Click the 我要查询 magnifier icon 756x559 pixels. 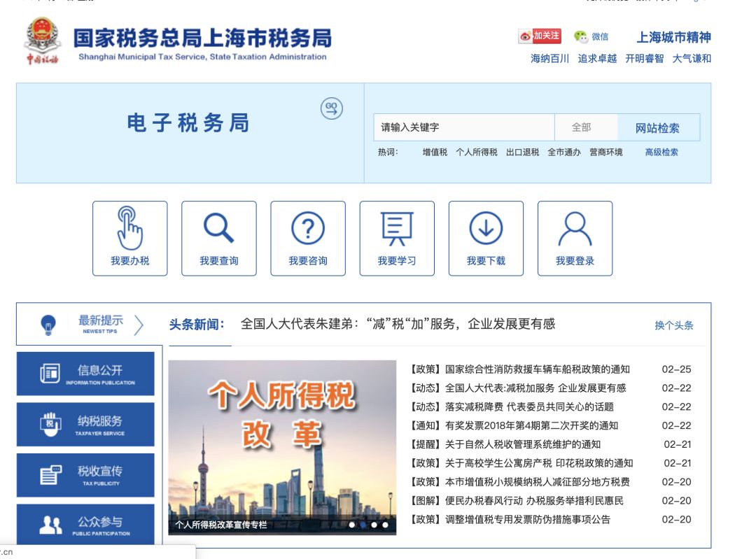tap(219, 227)
